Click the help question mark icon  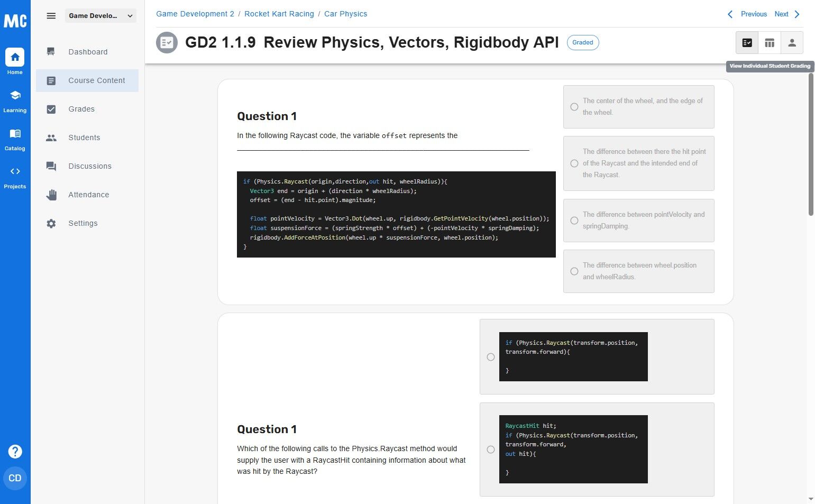[15, 452]
